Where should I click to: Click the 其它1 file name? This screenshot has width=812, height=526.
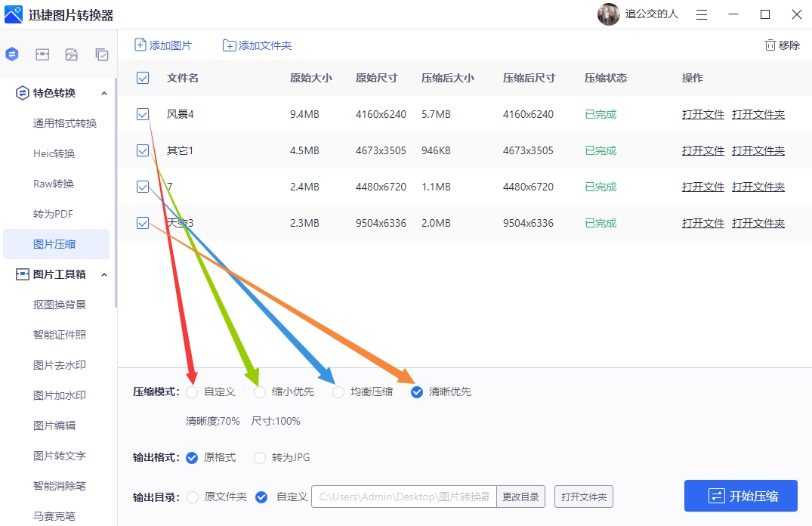pos(180,150)
